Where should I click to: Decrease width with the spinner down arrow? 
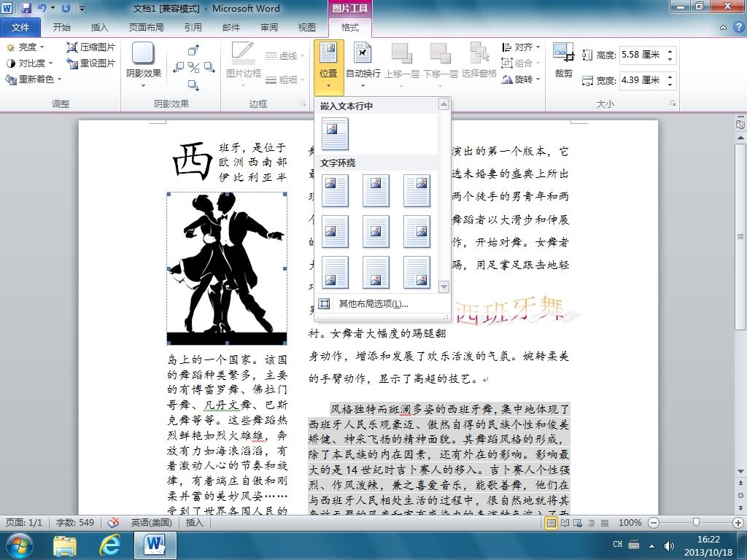670,85
